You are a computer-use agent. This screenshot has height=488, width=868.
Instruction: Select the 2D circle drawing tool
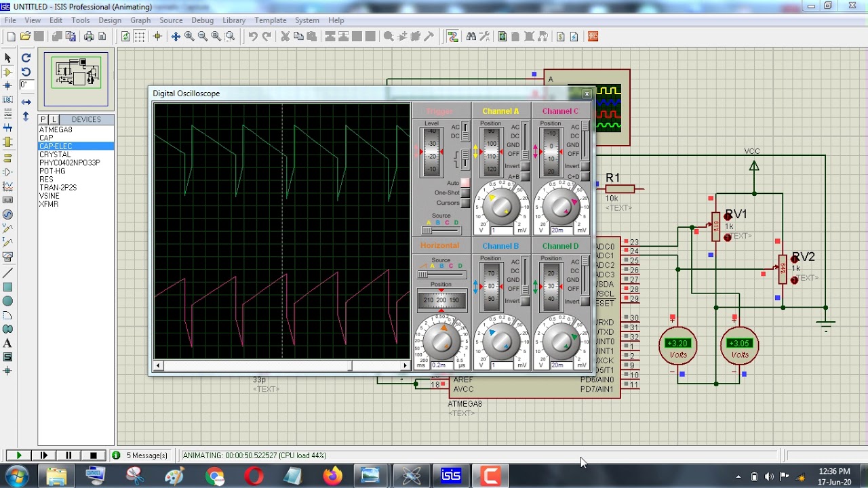point(8,301)
